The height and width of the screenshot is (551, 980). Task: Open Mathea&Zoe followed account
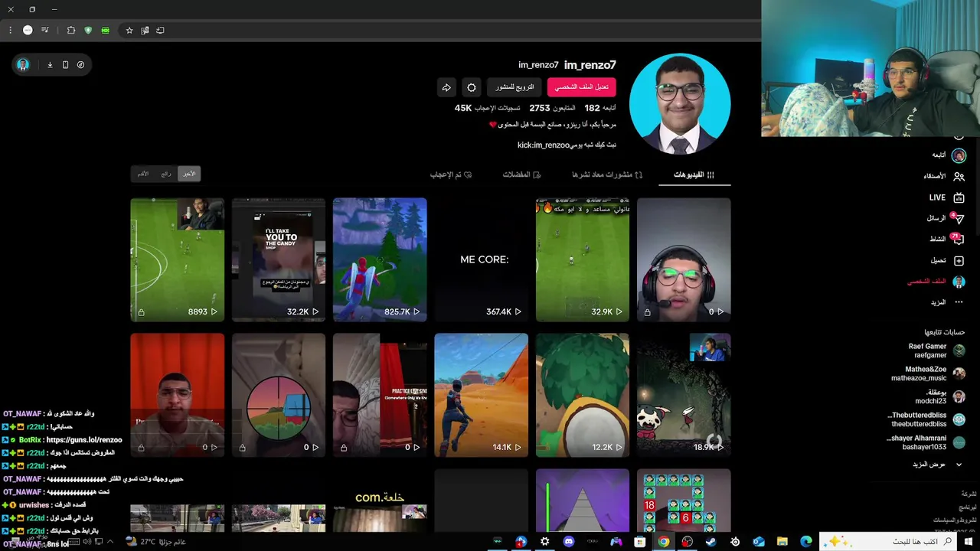[928, 373]
